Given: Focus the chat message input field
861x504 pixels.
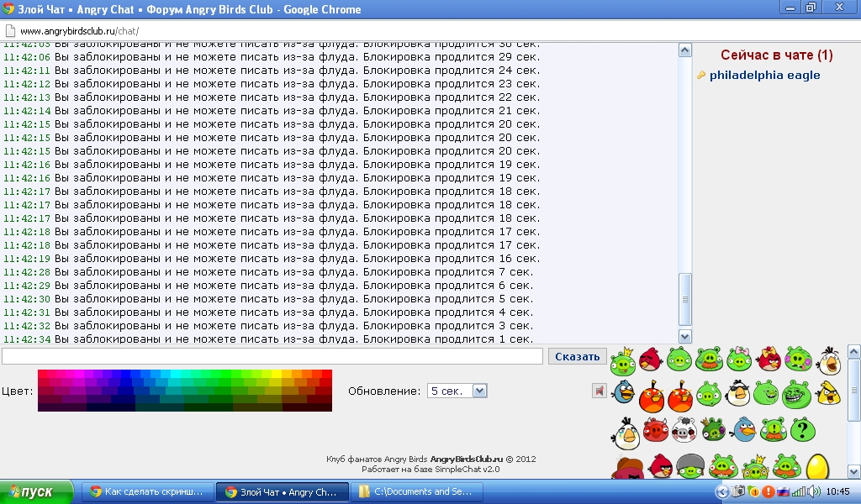Looking at the screenshot, I should [x=272, y=356].
